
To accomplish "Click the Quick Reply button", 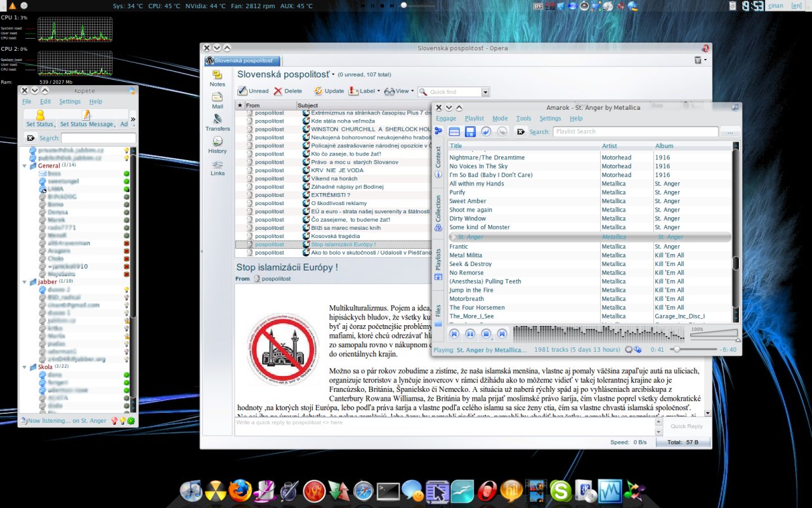I will tap(686, 426).
